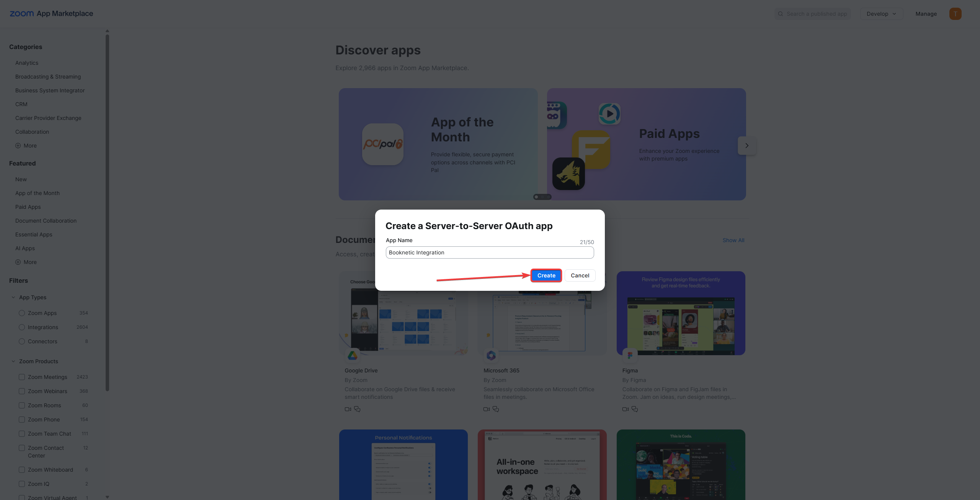Check the Zoom Team Chat filter
Image resolution: width=980 pixels, height=500 pixels.
coord(22,434)
